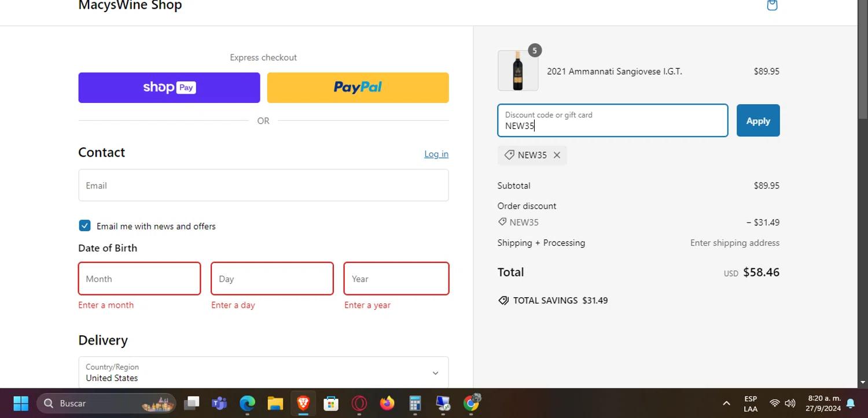Open Task View from taskbar
Viewport: 868px width, 418px height.
click(192, 403)
